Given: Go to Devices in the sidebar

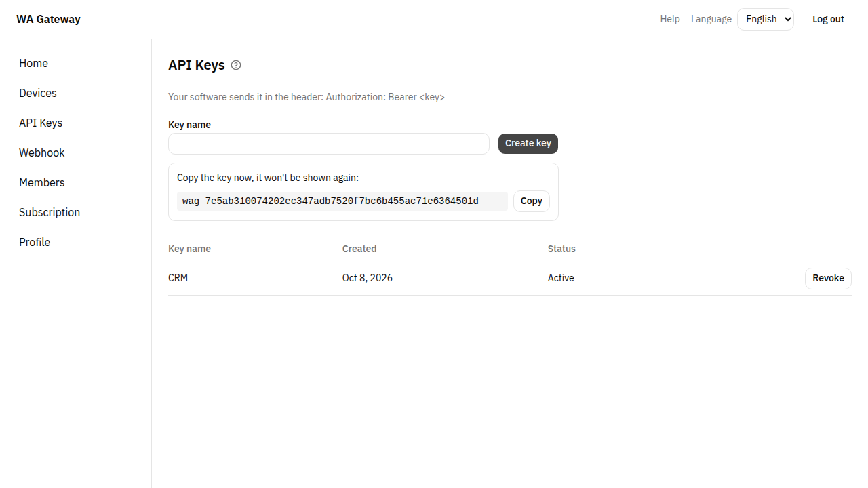Looking at the screenshot, I should click(x=38, y=93).
